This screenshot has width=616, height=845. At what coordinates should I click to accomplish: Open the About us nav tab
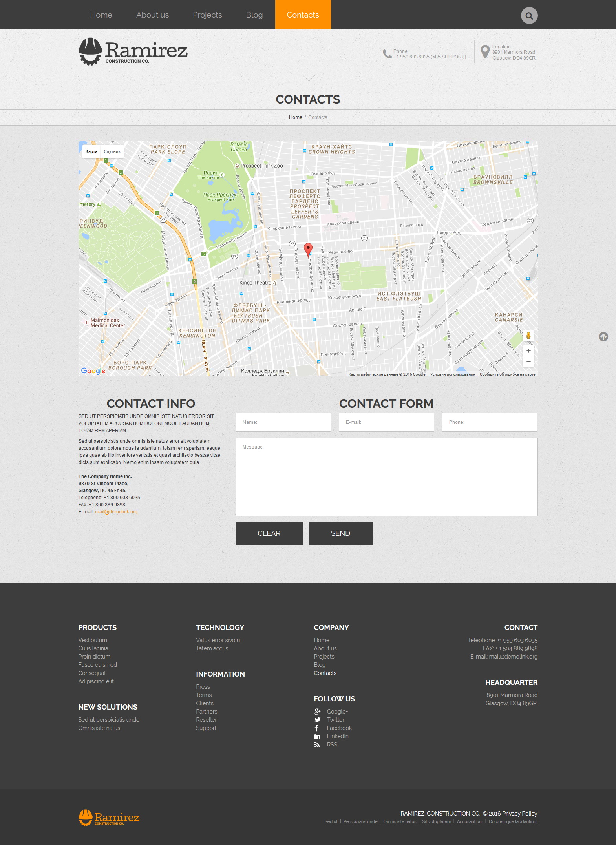coord(152,15)
